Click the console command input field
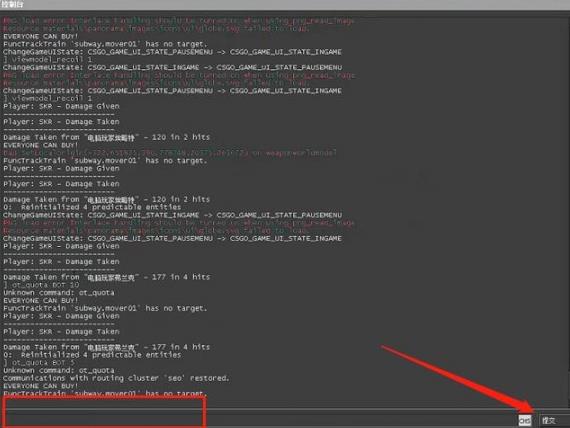 click(260, 420)
